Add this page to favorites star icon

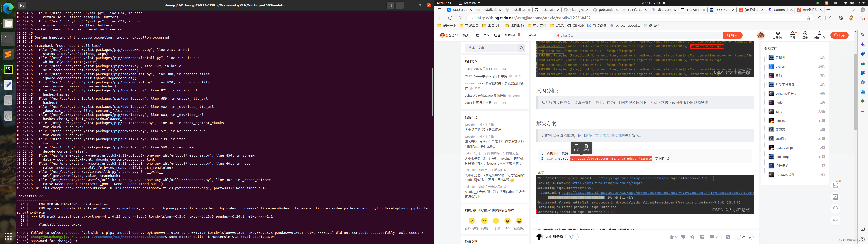pos(808,18)
